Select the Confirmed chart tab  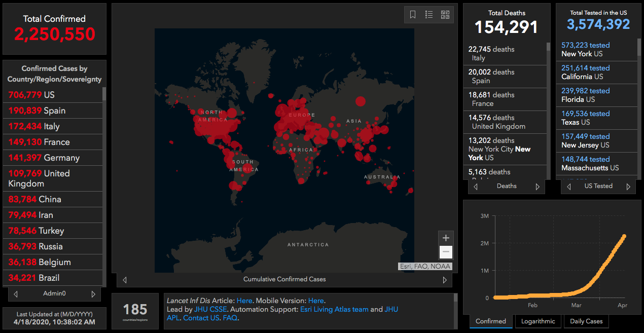click(x=490, y=321)
